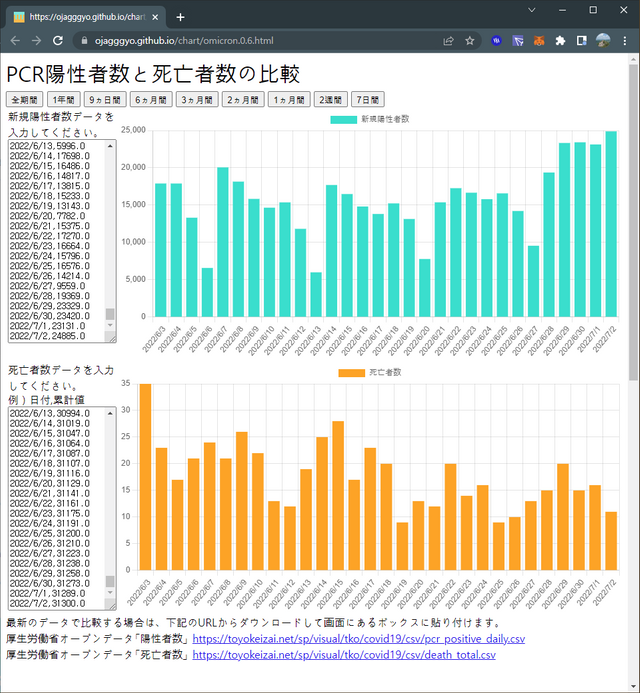
Task: Click the page heading PCR陽性者数と死亡者数の比較
Action: pyautogui.click(x=153, y=74)
